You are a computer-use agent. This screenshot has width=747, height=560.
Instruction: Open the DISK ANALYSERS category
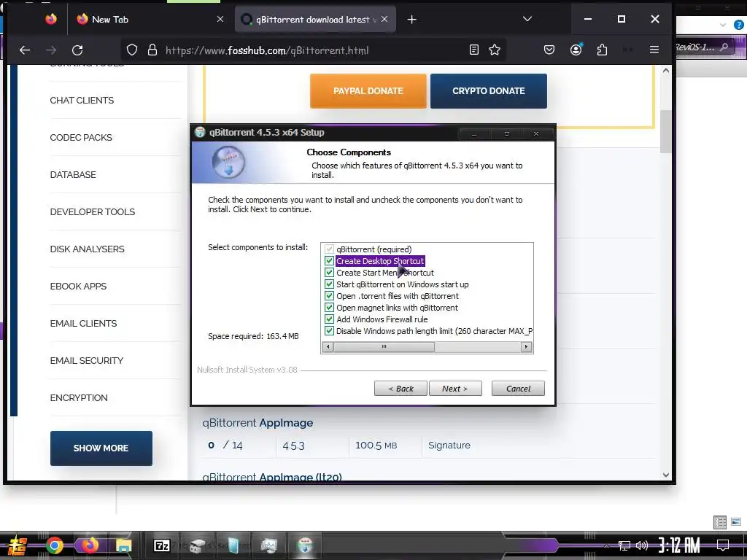click(88, 249)
